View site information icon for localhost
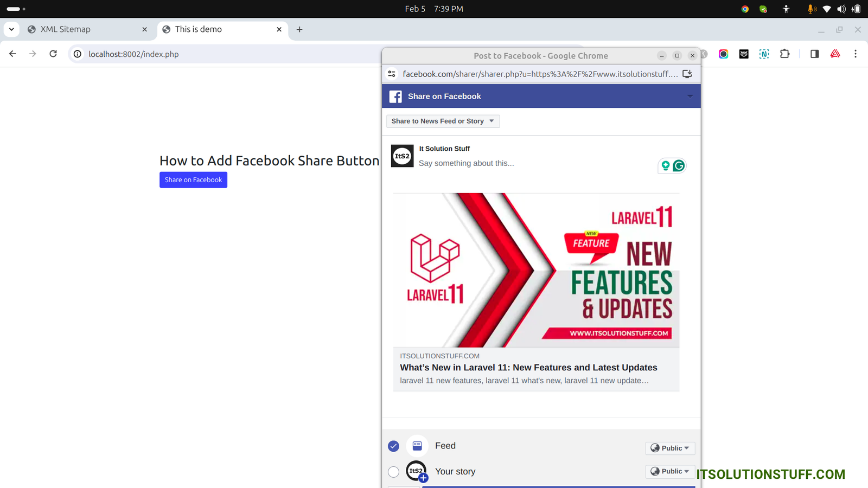 pyautogui.click(x=78, y=54)
